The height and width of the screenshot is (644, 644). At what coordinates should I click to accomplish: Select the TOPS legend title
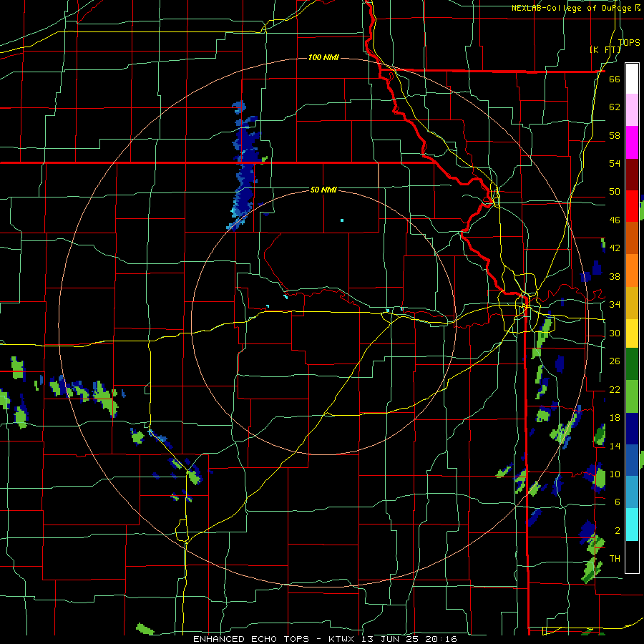tap(629, 42)
